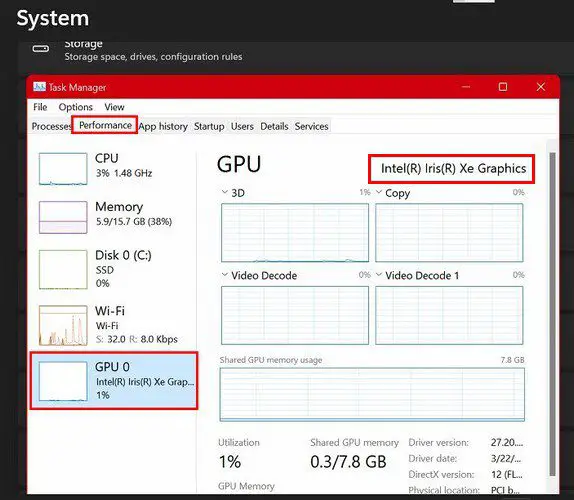The height and width of the screenshot is (500, 574).
Task: Maximize the Task Manager window
Action: coord(503,87)
